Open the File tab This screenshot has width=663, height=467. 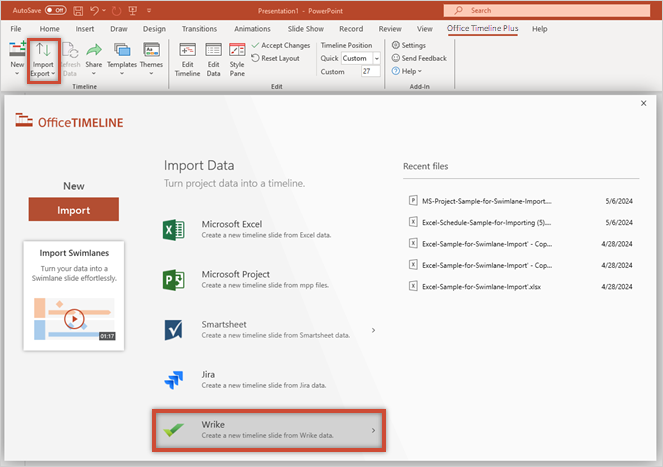tap(16, 29)
